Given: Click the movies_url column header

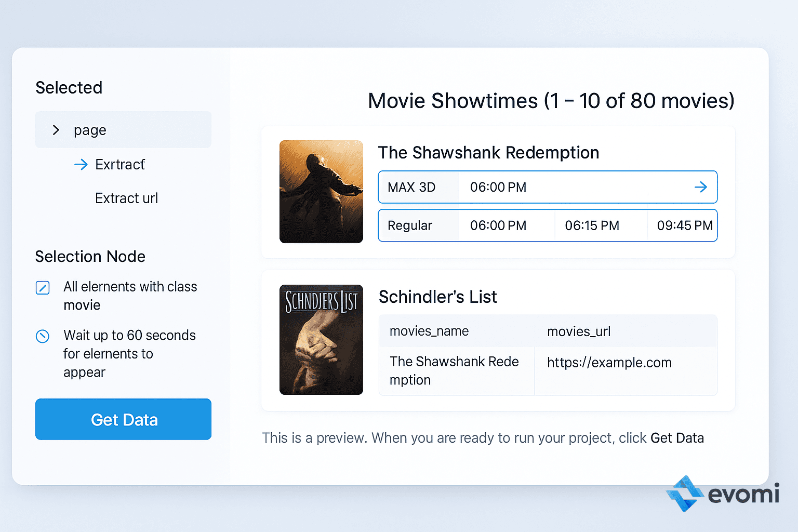Looking at the screenshot, I should tap(579, 331).
